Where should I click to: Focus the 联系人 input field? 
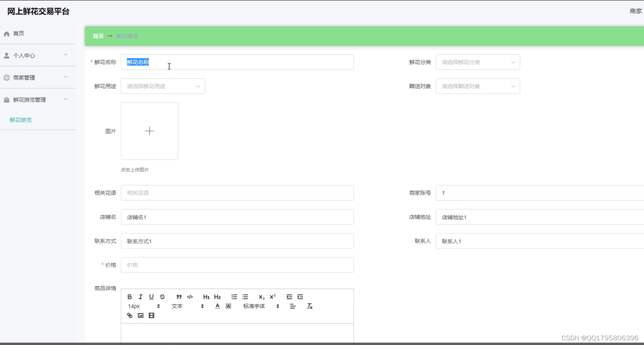click(540, 241)
